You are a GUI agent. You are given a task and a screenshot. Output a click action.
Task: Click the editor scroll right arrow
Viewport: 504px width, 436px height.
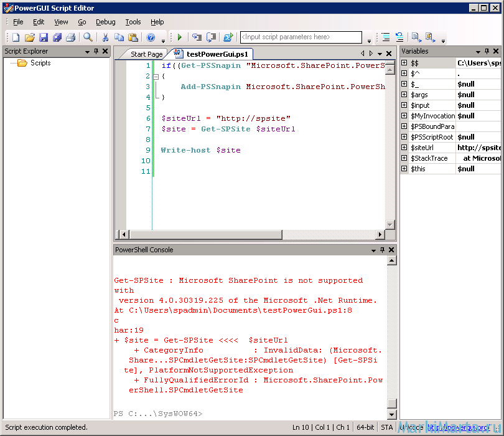point(380,235)
